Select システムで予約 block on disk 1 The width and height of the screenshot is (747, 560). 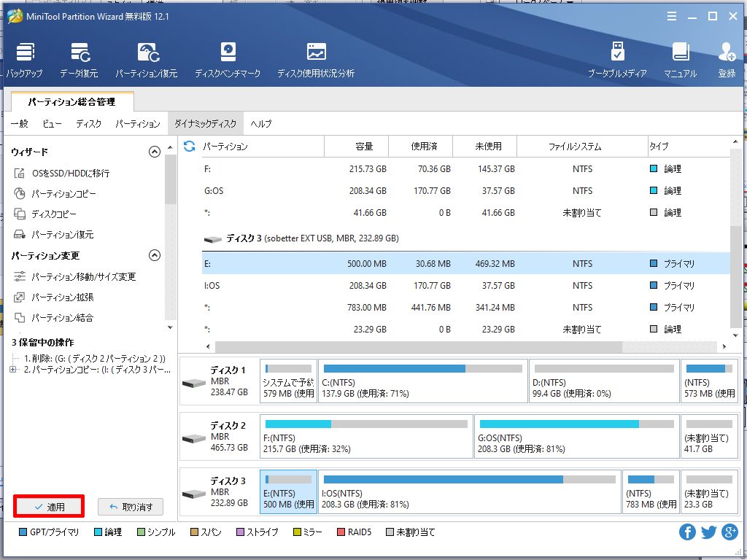coord(288,381)
